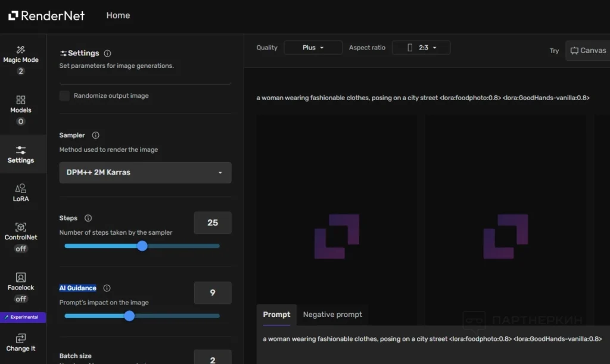Viewport: 610px width, 364px height.
Task: Click the info icon beside Settings heading
Action: point(107,53)
